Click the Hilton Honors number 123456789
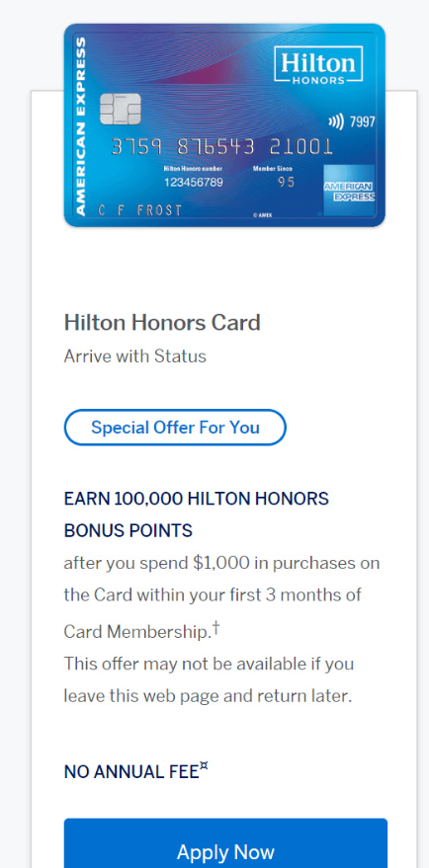The height and width of the screenshot is (868, 429). tap(193, 182)
